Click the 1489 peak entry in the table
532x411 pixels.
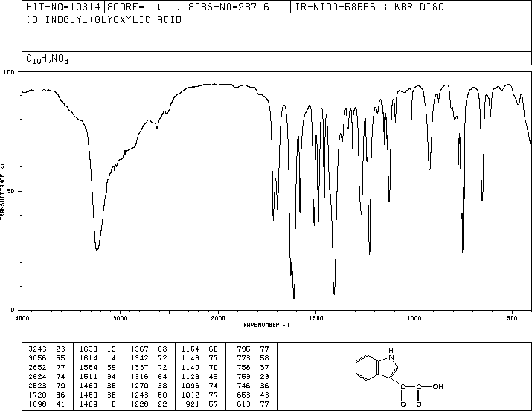coord(89,386)
